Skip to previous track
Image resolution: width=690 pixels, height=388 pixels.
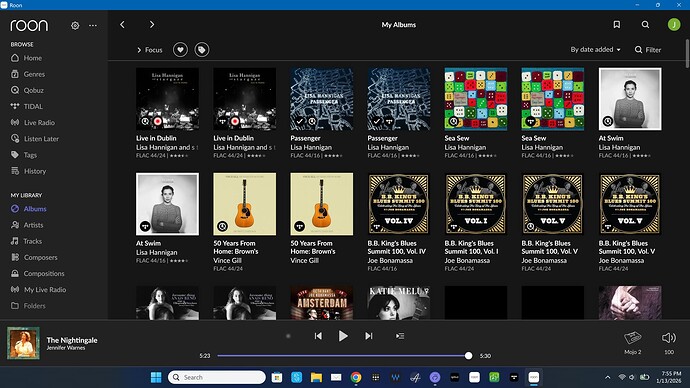[x=318, y=336]
